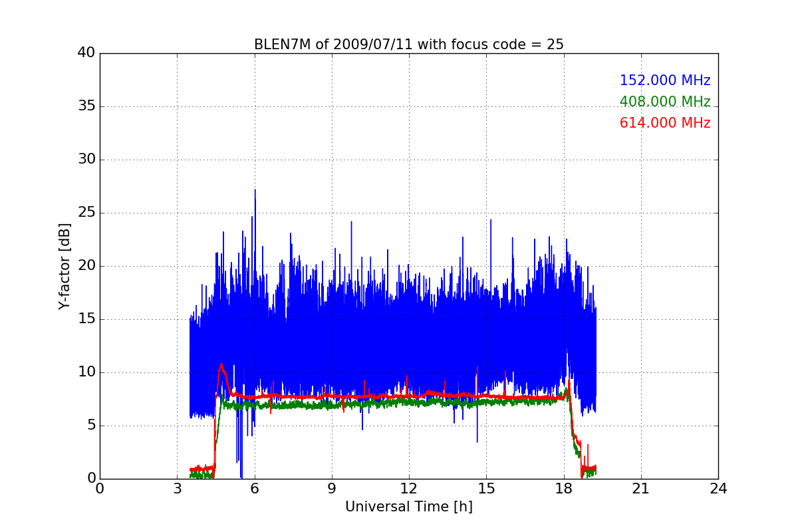Viewport: 798px width, 532px height.
Task: Click the x-axis tick label 18
Action: pyautogui.click(x=564, y=488)
